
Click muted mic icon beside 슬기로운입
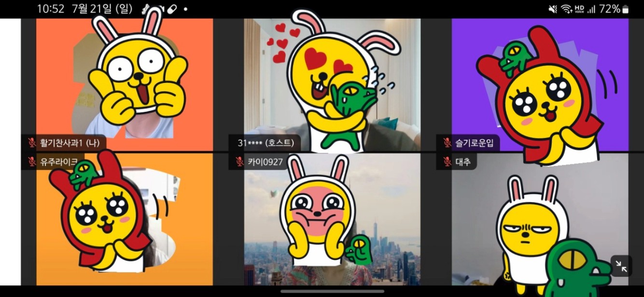pyautogui.click(x=447, y=143)
